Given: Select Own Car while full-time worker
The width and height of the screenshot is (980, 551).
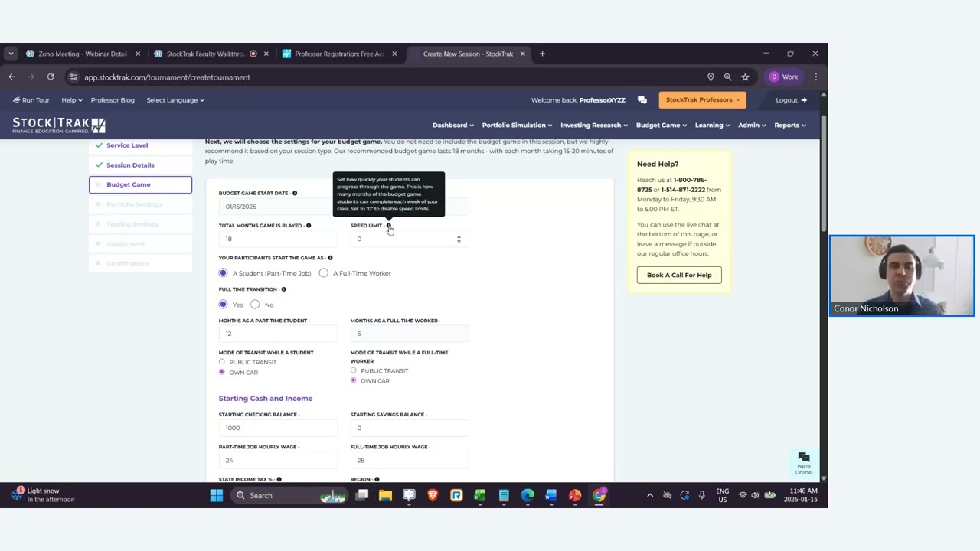Looking at the screenshot, I should pos(354,380).
